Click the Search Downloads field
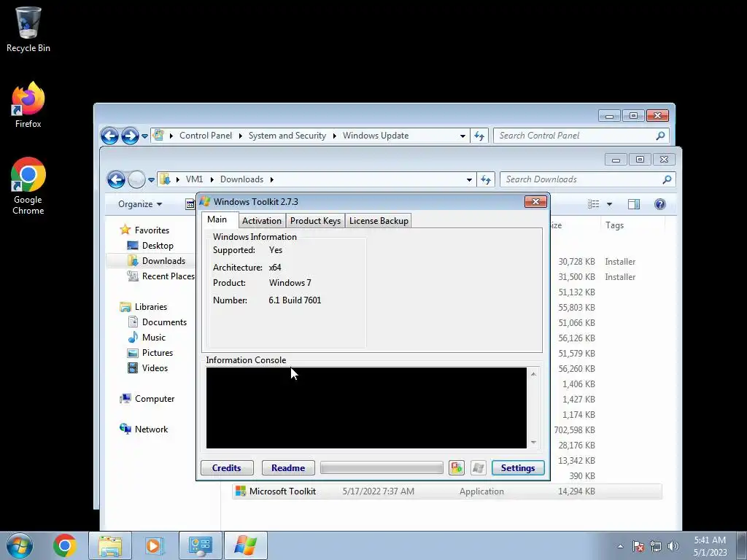This screenshot has height=560, width=747. [588, 179]
